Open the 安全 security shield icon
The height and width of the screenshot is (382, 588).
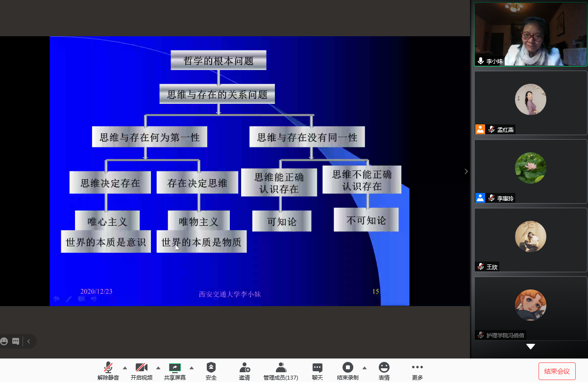(x=211, y=367)
